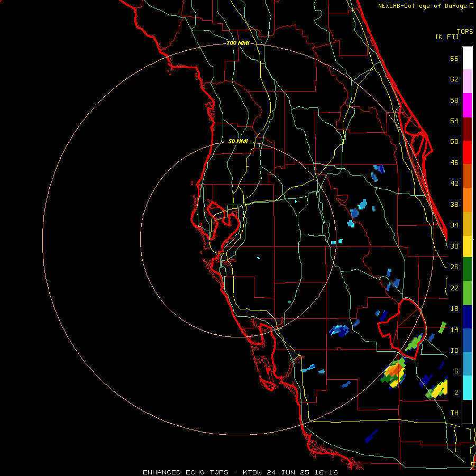Select the dark green 26 legend swatch
The height and width of the screenshot is (476, 476).
(467, 269)
